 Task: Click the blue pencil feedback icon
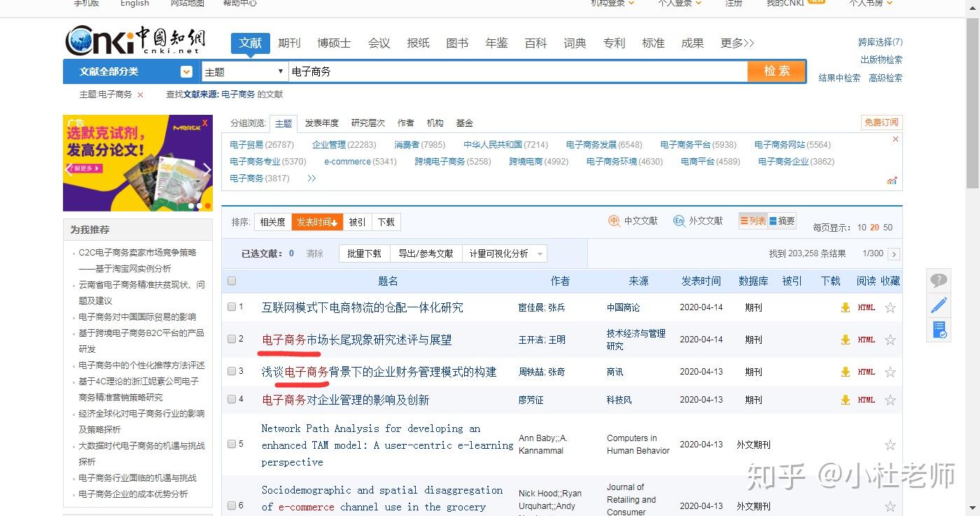(939, 305)
